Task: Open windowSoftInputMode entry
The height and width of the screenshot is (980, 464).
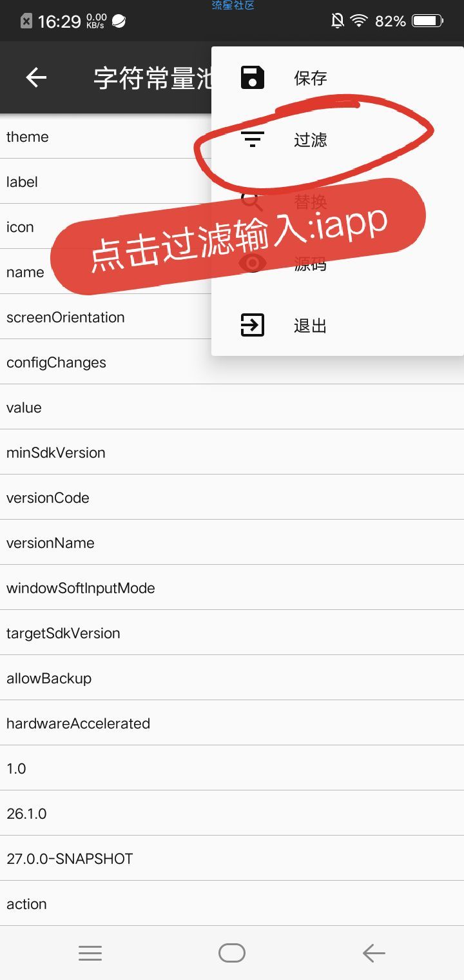Action: coord(232,588)
